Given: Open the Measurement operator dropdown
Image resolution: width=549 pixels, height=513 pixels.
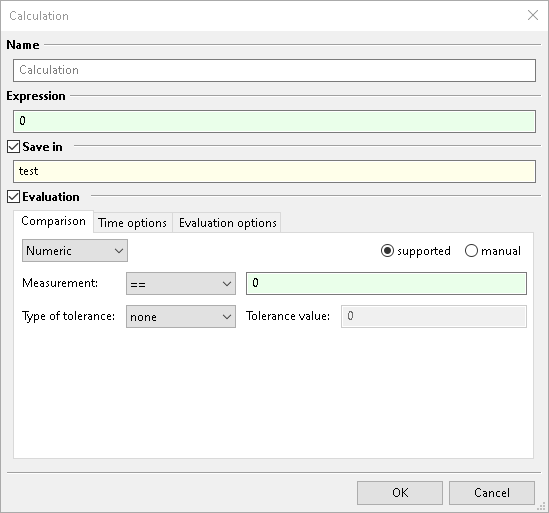Looking at the screenshot, I should tap(181, 284).
